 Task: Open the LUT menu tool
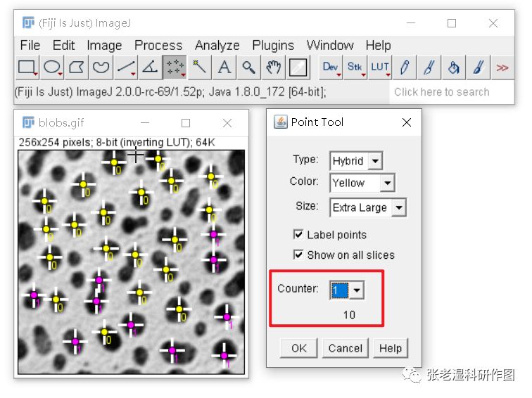pos(380,68)
